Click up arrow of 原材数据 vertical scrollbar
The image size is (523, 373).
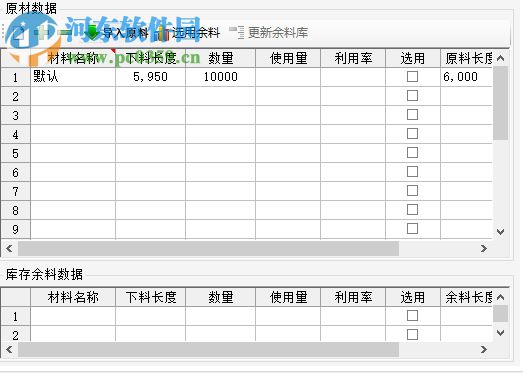(x=500, y=58)
